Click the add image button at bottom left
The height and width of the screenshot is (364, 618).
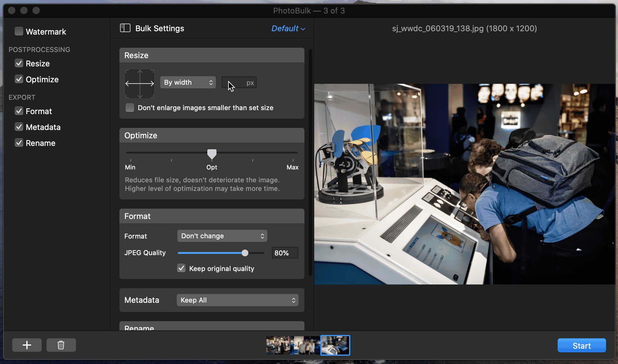click(27, 345)
